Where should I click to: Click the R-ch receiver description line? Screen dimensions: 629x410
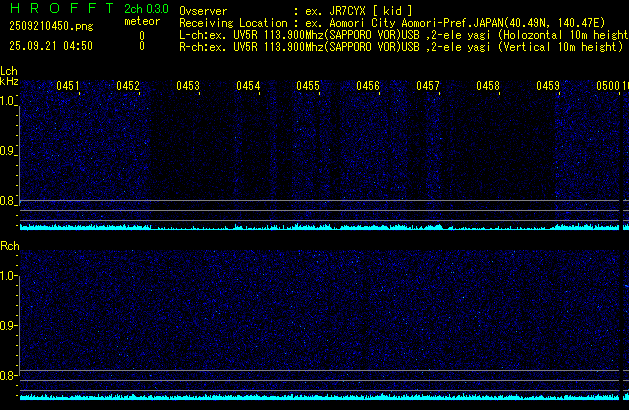[x=398, y=46]
